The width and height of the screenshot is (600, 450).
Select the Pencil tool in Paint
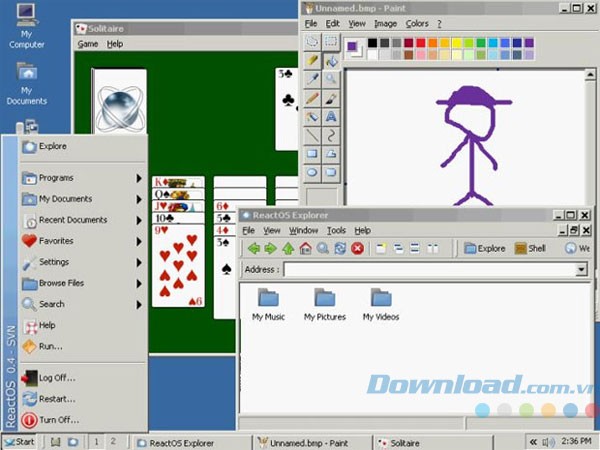point(312,98)
